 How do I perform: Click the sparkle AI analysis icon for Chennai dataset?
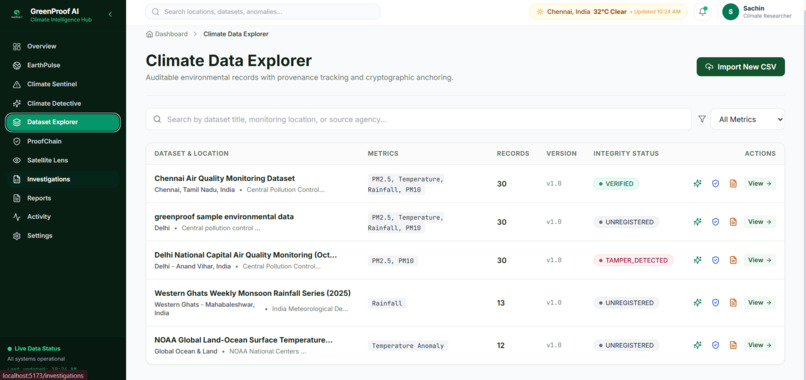click(697, 184)
